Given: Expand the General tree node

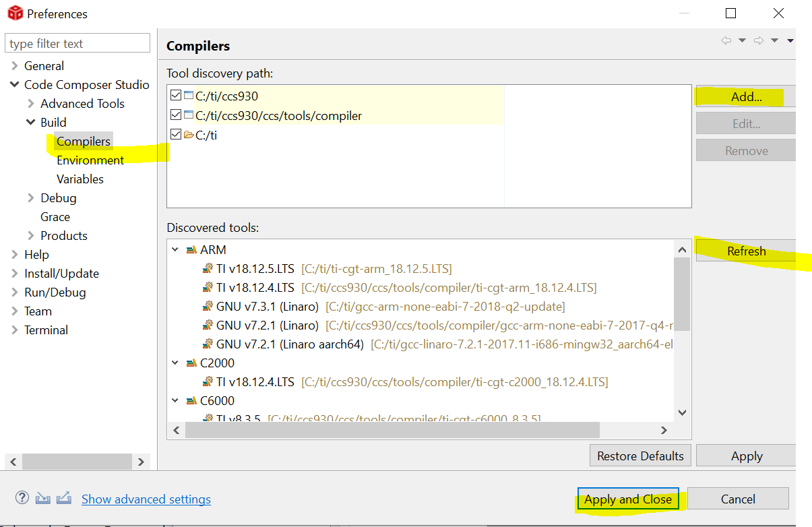Looking at the screenshot, I should 14,66.
